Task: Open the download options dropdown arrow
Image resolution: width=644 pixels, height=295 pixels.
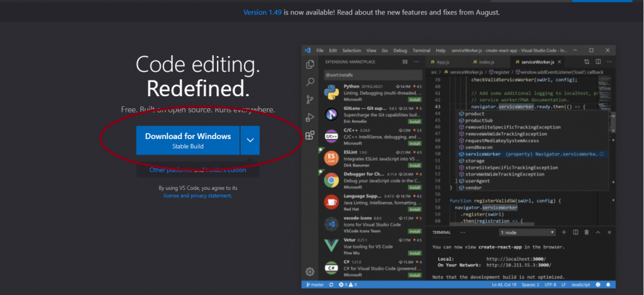Action: (x=250, y=140)
